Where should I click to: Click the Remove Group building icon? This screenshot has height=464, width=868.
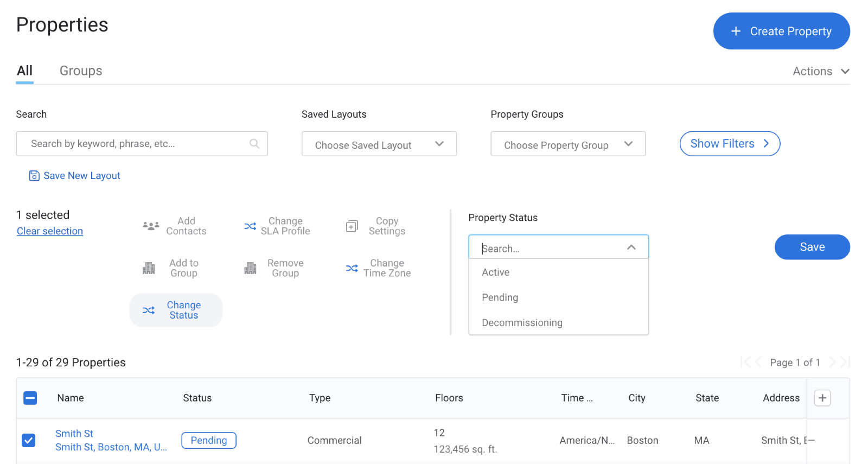[250, 268]
